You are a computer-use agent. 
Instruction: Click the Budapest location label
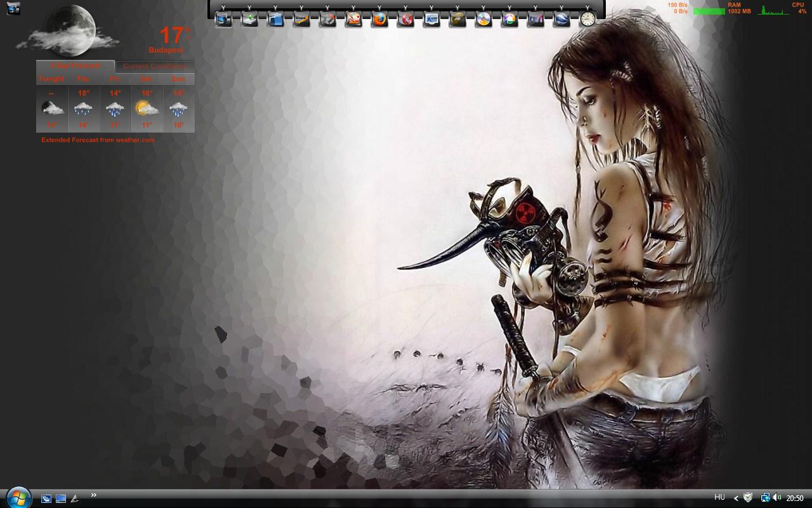[x=166, y=50]
